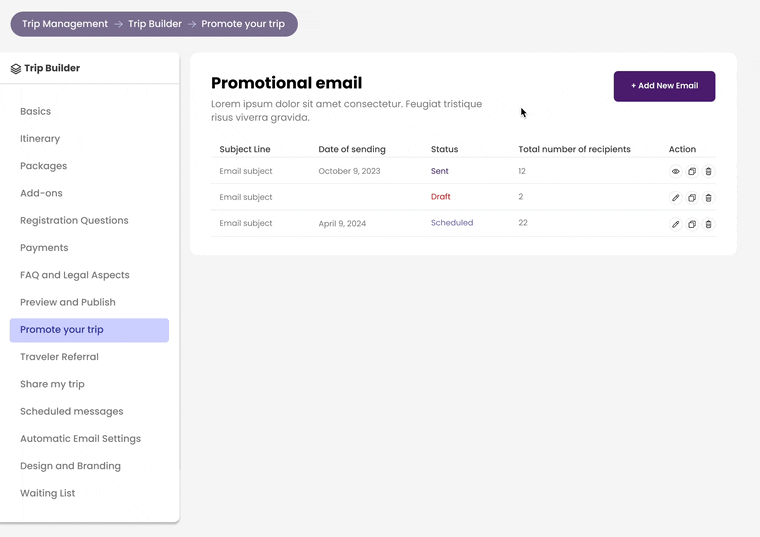Open Basics in the sidebar
Screen dimensions: 760x537
pos(35,111)
